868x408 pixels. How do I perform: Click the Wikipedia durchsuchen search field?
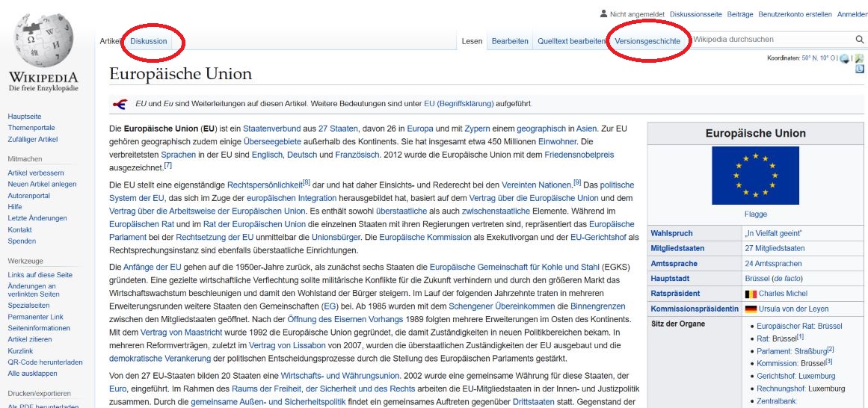(x=770, y=40)
